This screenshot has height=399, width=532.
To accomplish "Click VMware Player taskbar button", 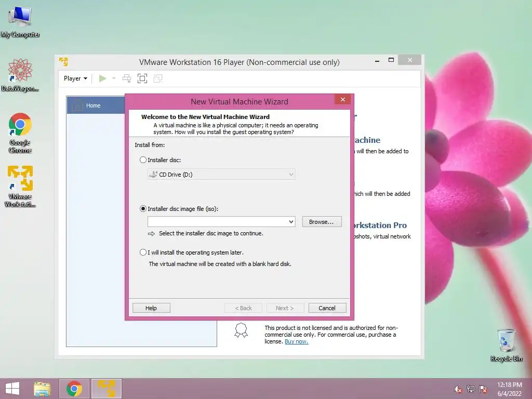I will [x=107, y=389].
